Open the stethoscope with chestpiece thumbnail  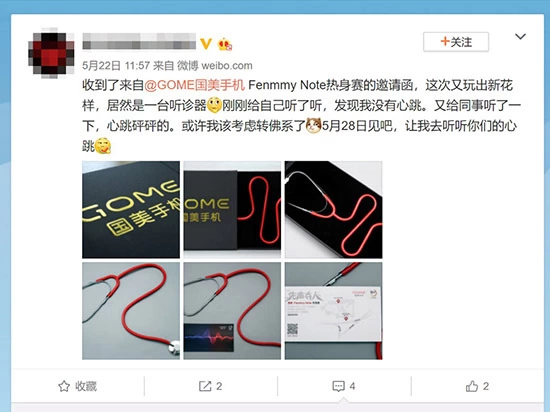[131, 311]
